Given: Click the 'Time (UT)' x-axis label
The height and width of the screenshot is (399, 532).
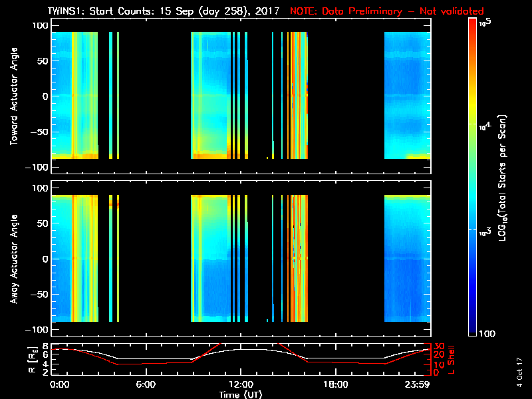Looking at the screenshot, I should [x=241, y=394].
